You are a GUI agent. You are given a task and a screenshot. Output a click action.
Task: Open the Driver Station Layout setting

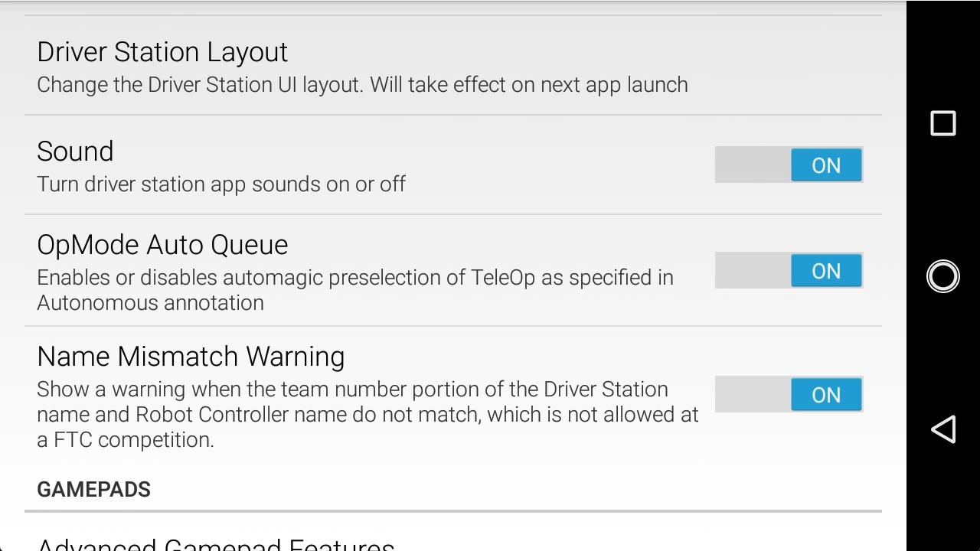coord(162,52)
